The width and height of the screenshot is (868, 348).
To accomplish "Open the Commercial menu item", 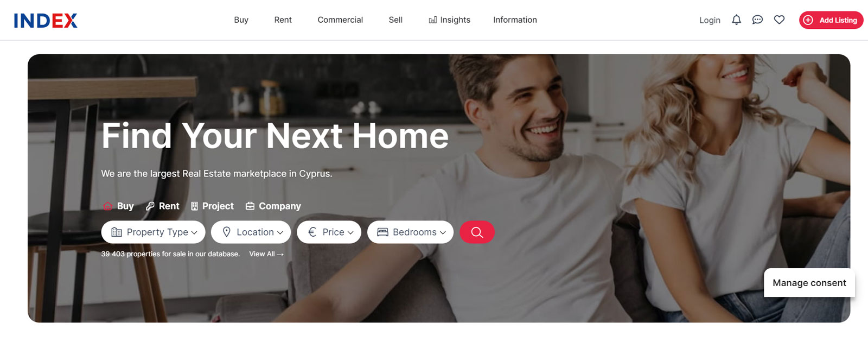I will pyautogui.click(x=340, y=20).
